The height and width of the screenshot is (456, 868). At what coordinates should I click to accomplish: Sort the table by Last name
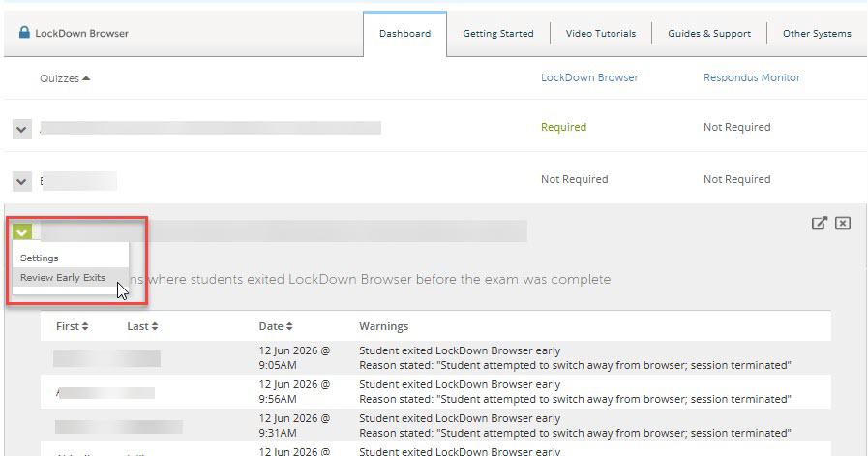[142, 326]
